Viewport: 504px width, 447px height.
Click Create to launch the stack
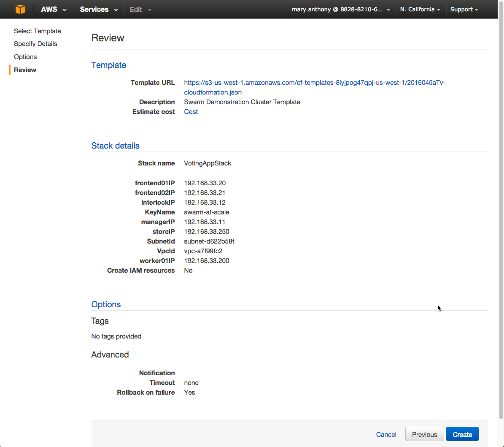462,434
